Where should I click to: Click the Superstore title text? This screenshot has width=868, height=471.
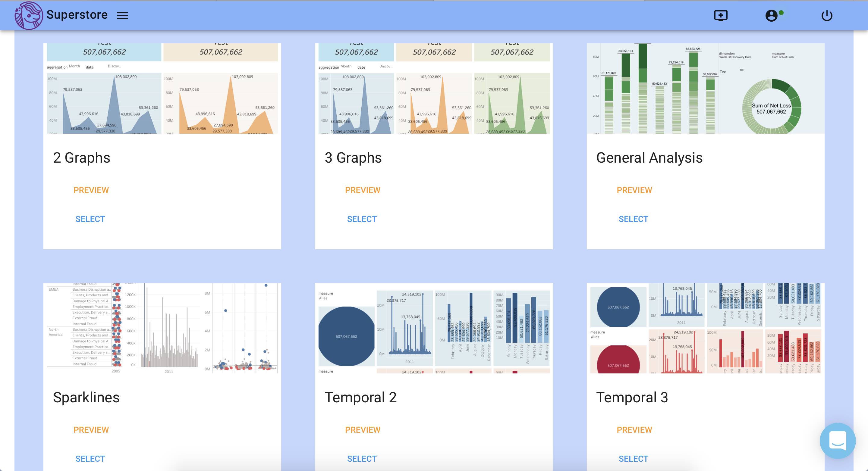(77, 15)
